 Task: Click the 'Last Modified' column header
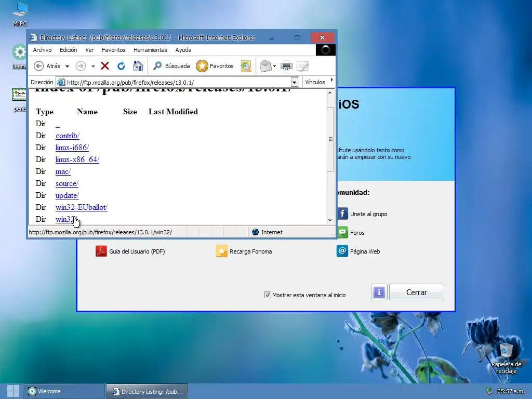click(173, 112)
